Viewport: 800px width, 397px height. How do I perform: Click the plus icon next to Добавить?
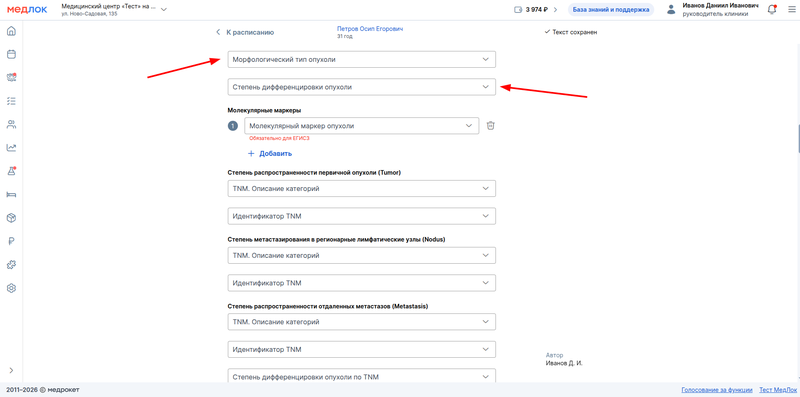coord(251,154)
